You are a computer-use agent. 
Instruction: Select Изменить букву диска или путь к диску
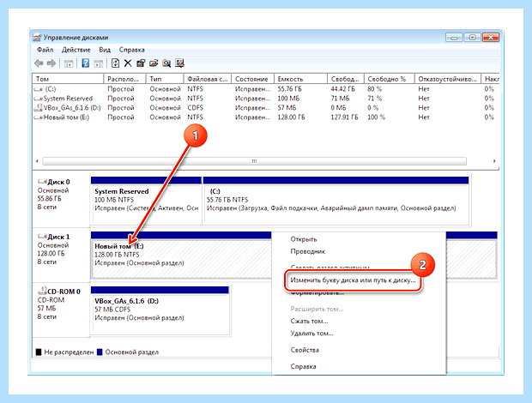click(353, 280)
